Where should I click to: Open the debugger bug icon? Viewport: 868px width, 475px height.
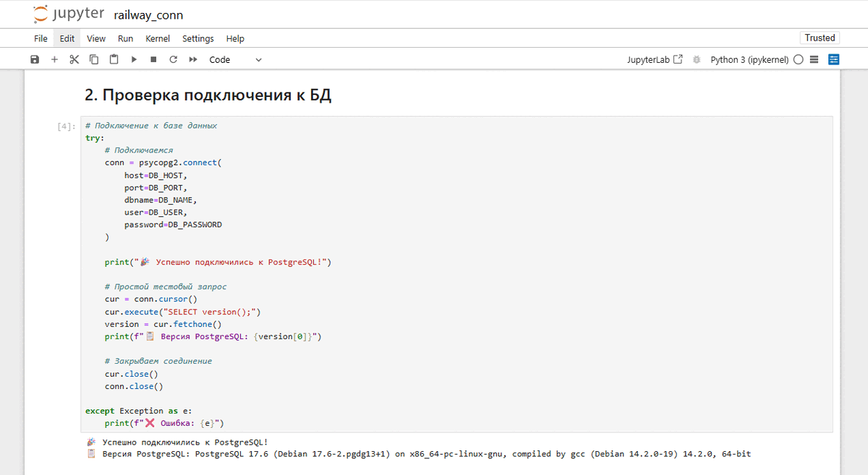[697, 59]
